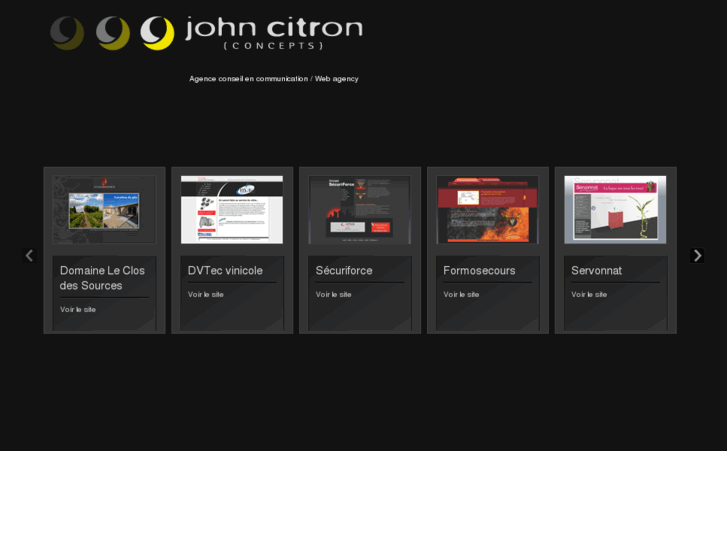Open the Sécuriforce site thumbnail
Image resolution: width=727 pixels, height=545 pixels.
coord(360,210)
